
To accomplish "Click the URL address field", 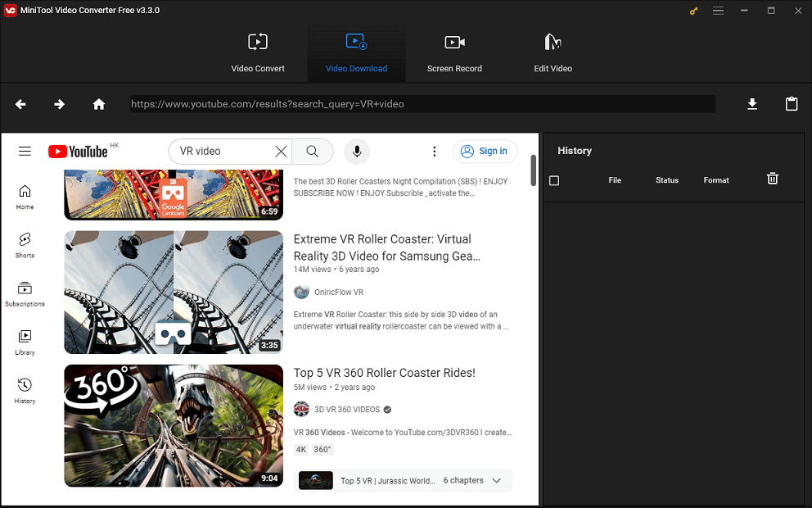I will pyautogui.click(x=422, y=104).
